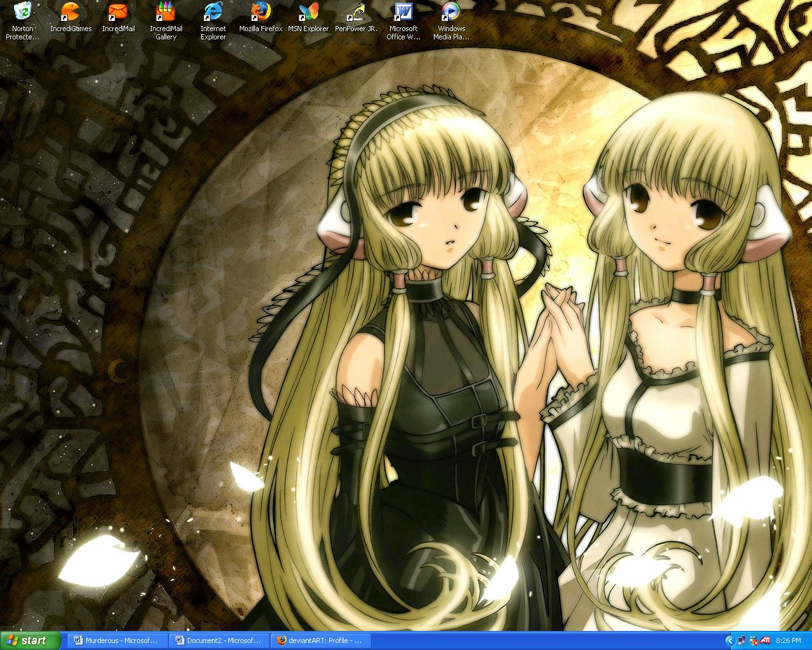Screen dimensions: 812x650
Task: Open the PenPower JR. shortcut
Action: tap(356, 17)
